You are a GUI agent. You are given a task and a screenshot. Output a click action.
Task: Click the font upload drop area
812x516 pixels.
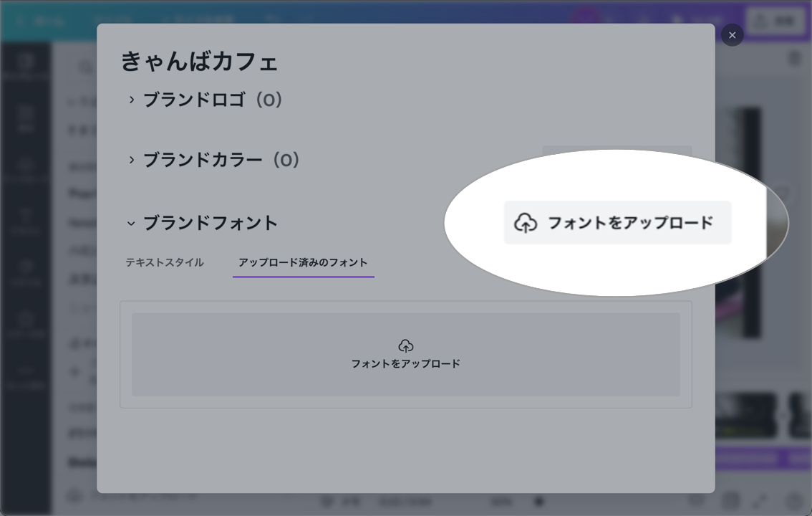(x=405, y=354)
